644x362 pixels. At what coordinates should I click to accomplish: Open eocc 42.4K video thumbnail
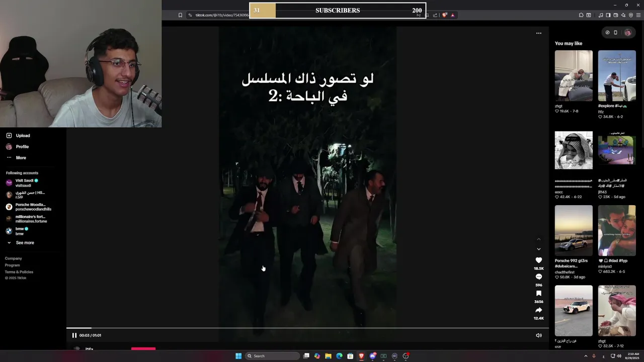point(574,150)
